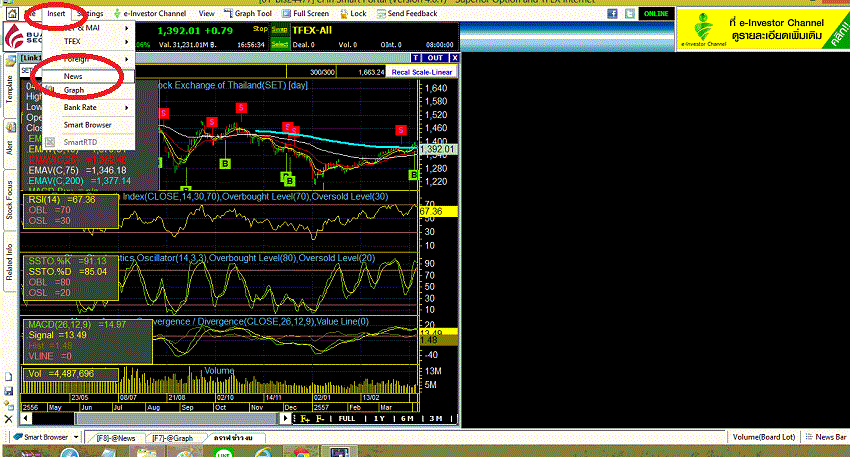The image size is (850, 457).
Task: Click the Home icon in the toolbar
Action: coord(11,14)
